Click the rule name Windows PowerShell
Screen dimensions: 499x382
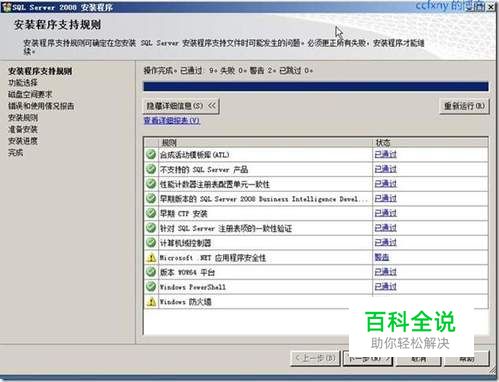[x=193, y=287]
